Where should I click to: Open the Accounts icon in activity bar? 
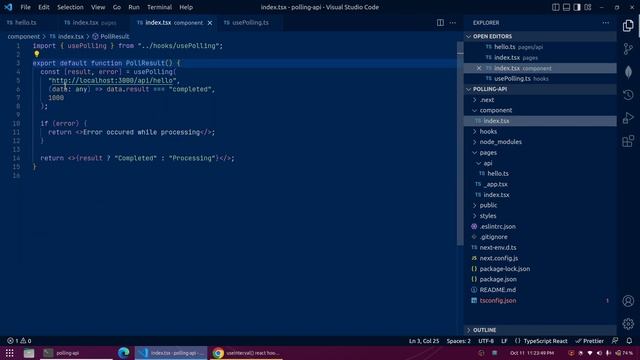pos(628,301)
